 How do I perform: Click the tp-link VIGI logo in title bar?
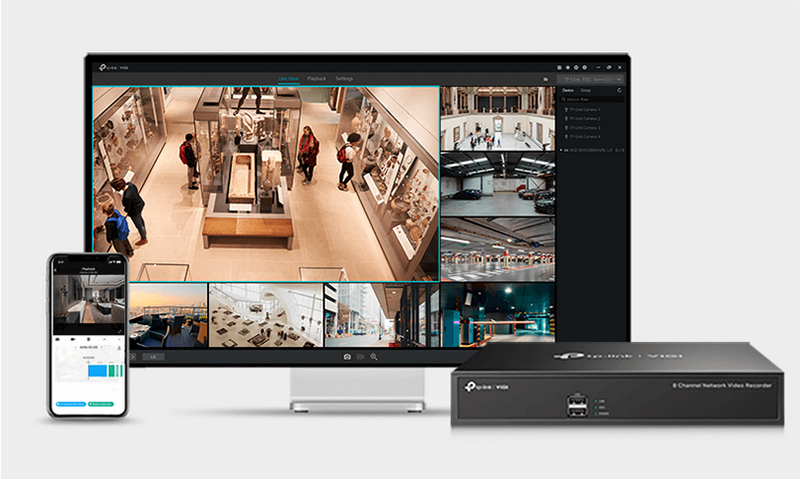pos(114,67)
